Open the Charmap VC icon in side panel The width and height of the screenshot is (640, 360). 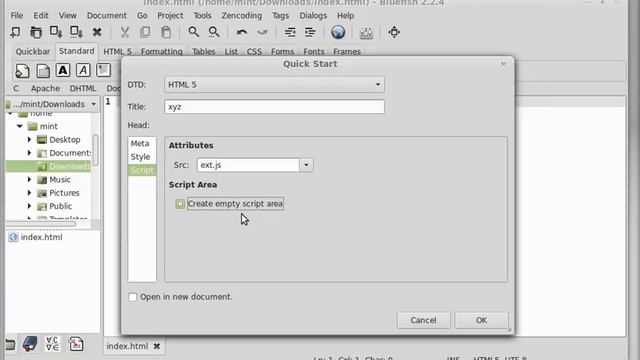click(53, 344)
